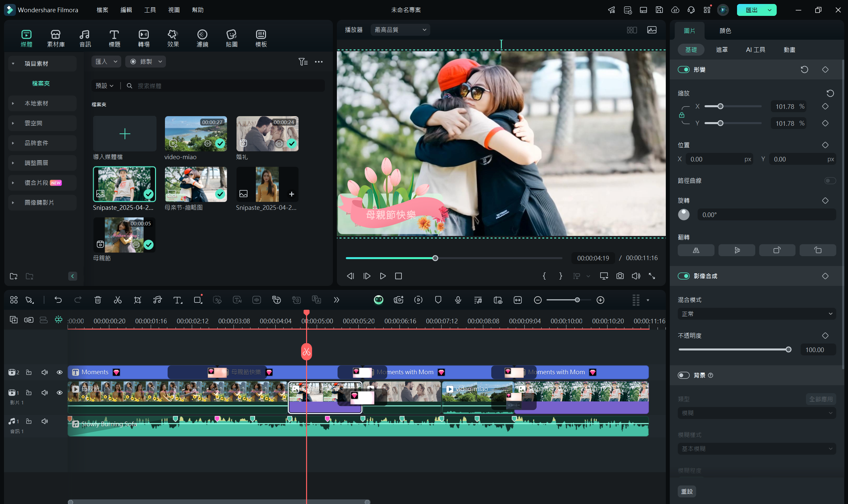Click the stop button under preview
Viewport: 848px width, 504px height.
[398, 276]
